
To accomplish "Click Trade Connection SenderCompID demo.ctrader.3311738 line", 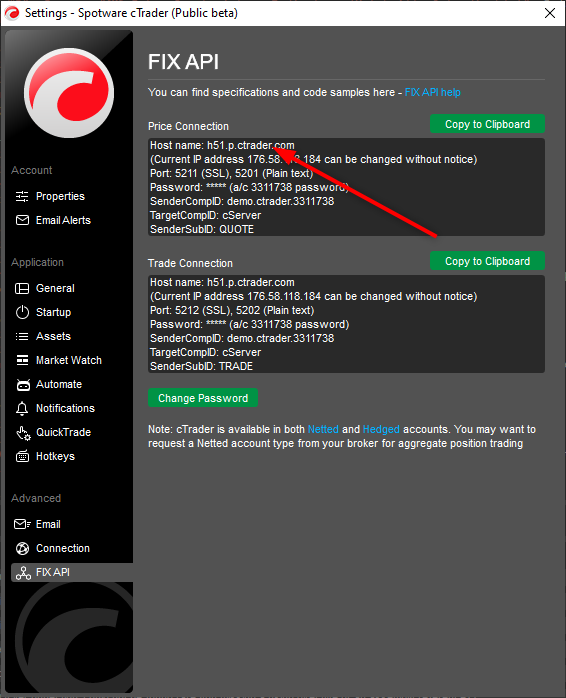I will click(x=242, y=339).
